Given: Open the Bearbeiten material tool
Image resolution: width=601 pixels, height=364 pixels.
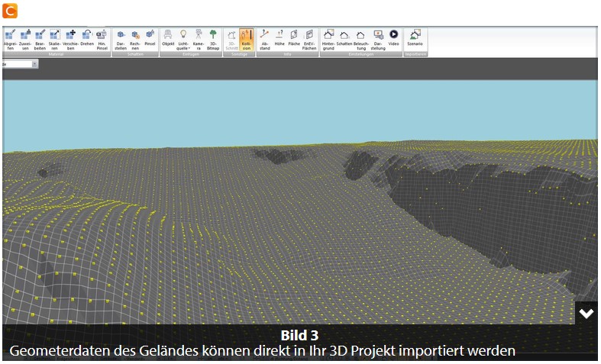Looking at the screenshot, I should [40, 40].
